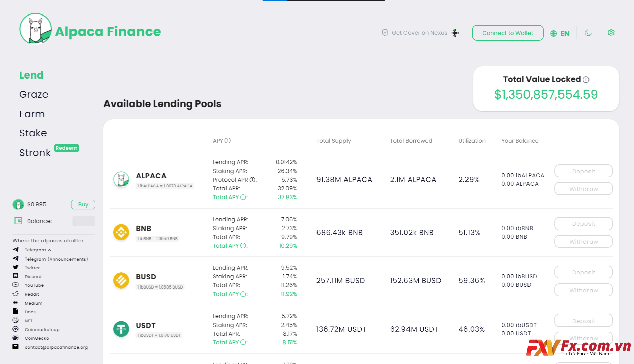Click Get Cover on Nexus link
Image resolution: width=634 pixels, height=364 pixels.
[x=419, y=33]
